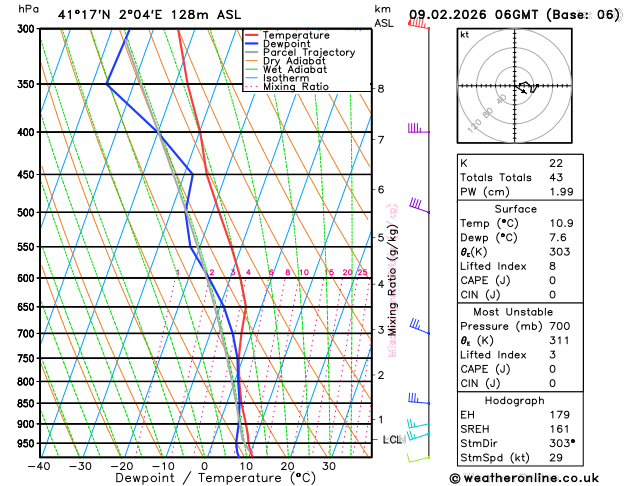Click the Hodograph section header
629x486 pixels.
[515, 401]
